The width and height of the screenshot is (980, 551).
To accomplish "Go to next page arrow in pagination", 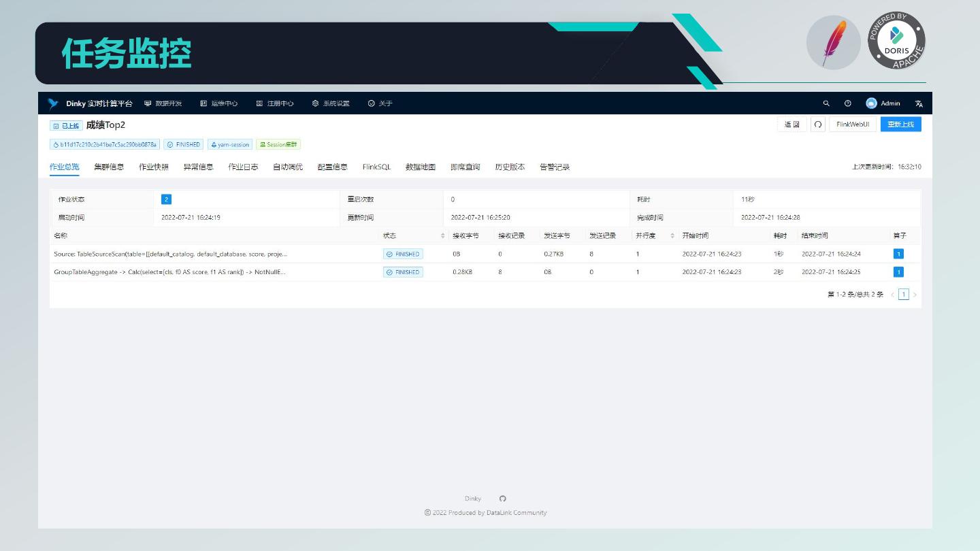I will (915, 295).
